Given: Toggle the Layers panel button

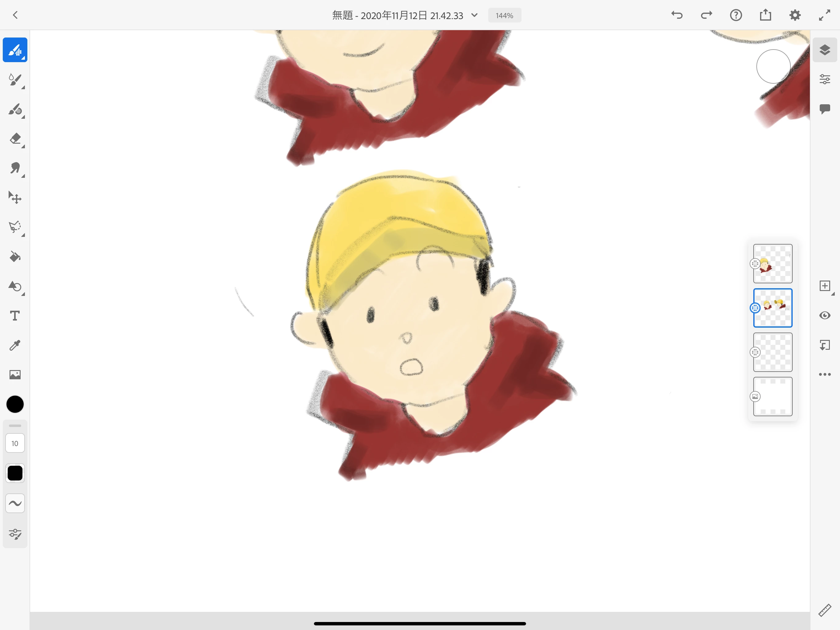Looking at the screenshot, I should click(824, 50).
